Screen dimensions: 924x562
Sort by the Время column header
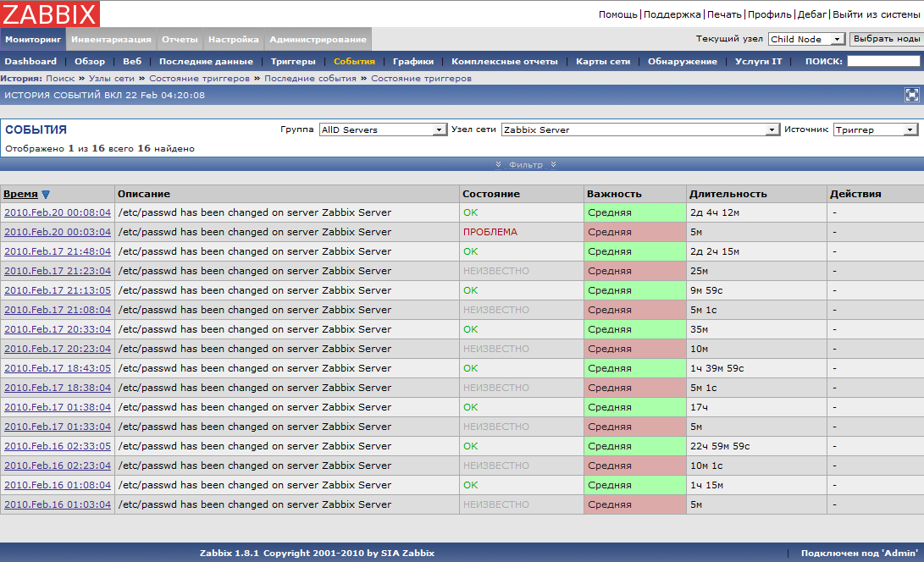click(20, 194)
